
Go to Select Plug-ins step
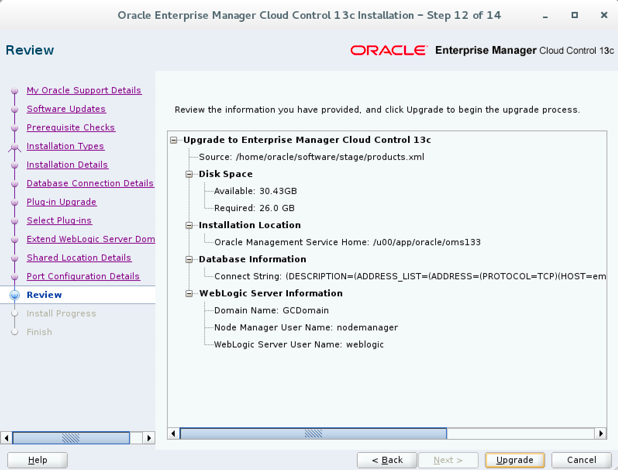pyautogui.click(x=59, y=220)
